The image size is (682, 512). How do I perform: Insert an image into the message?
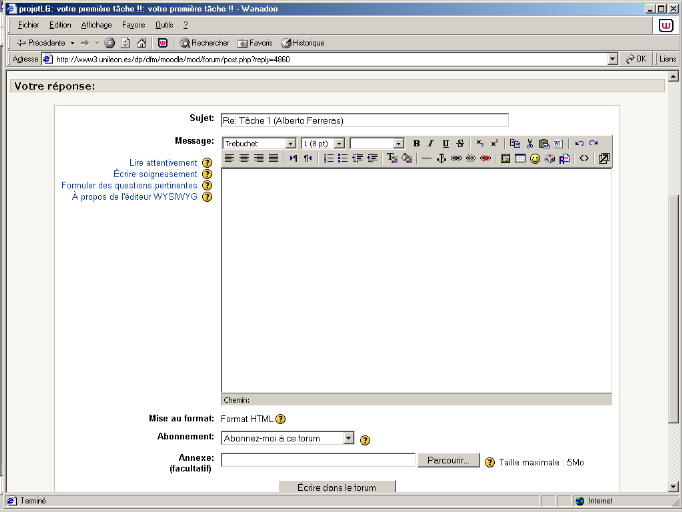506,158
